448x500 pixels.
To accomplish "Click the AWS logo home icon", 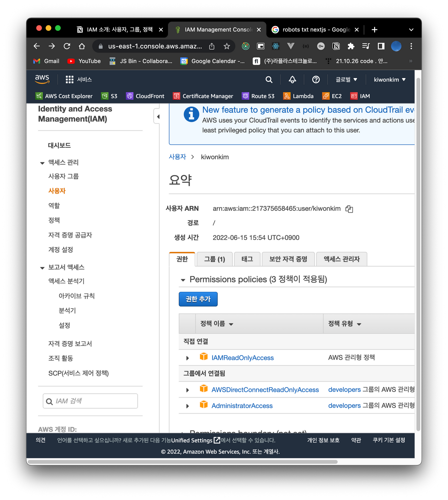I will pos(42,79).
